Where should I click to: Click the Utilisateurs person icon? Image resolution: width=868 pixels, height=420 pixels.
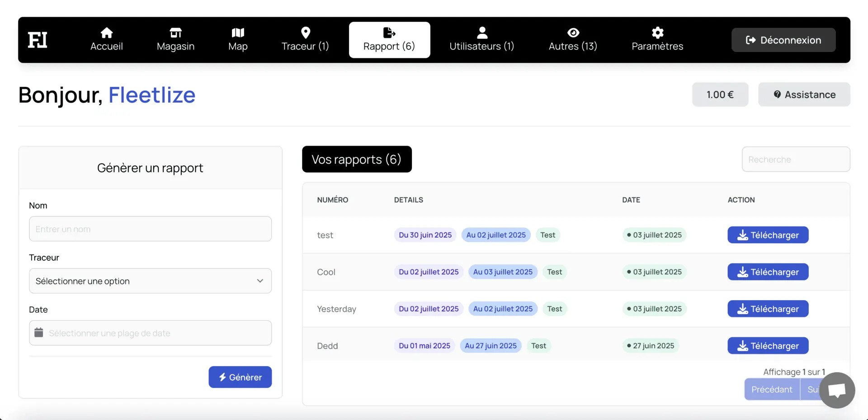click(482, 33)
